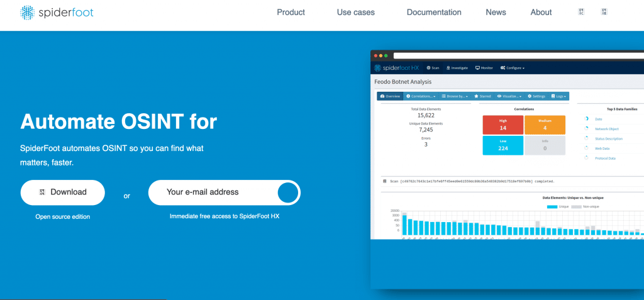The image size is (644, 300).
Task: Click the SpiderFoot logo in the header
Action: 57,13
